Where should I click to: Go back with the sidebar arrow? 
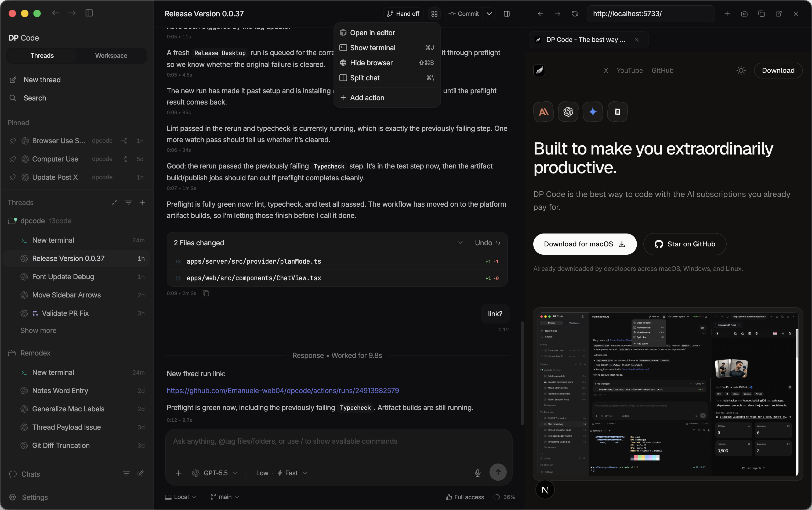[56, 13]
